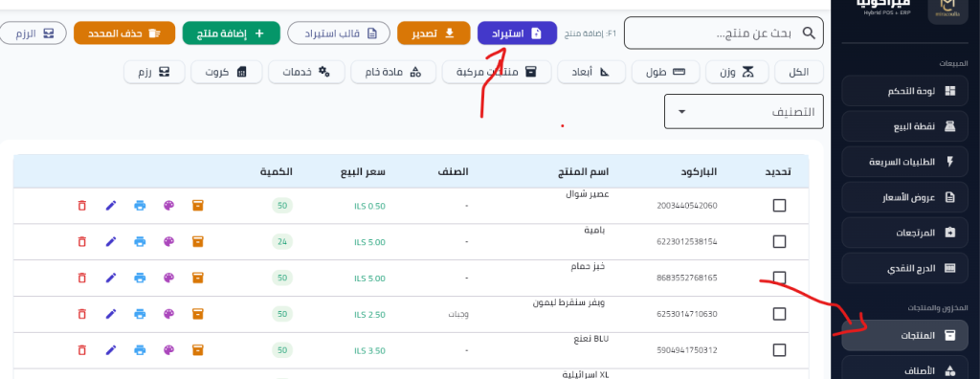Viewport: 980px width, 379px height.
Task: Click palette icon in BLU نعنع row
Action: (168, 350)
